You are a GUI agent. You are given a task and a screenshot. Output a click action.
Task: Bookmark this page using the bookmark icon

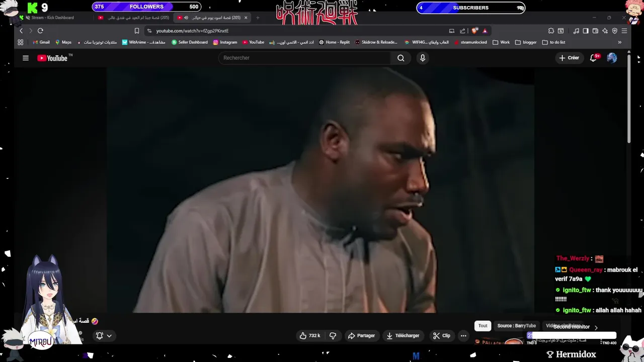(136, 31)
